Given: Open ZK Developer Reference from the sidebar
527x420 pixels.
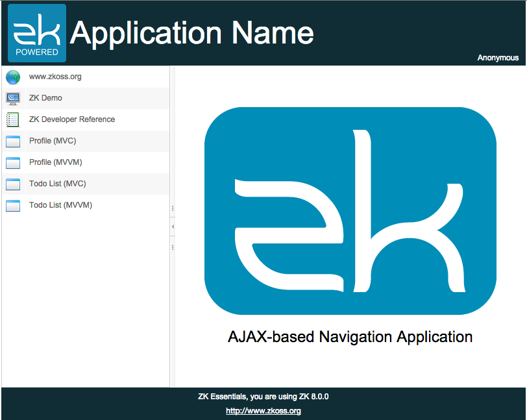Looking at the screenshot, I should coord(72,119).
